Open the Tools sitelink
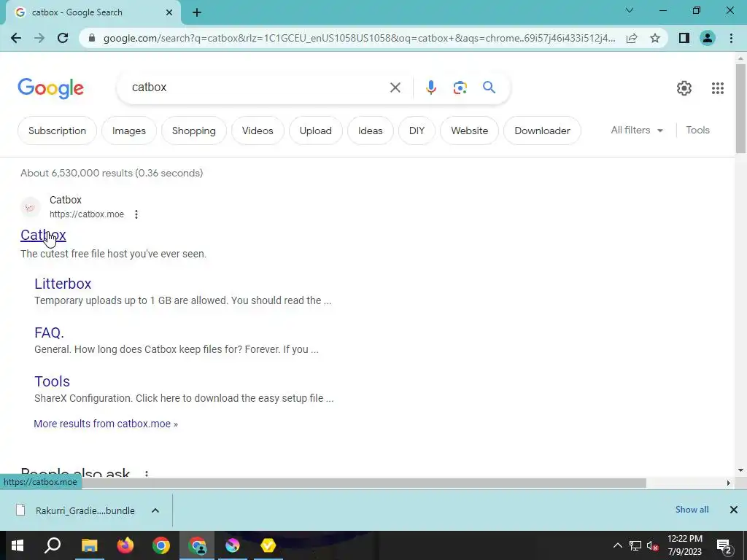Screen dimensions: 747x560 pyautogui.click(x=52, y=381)
